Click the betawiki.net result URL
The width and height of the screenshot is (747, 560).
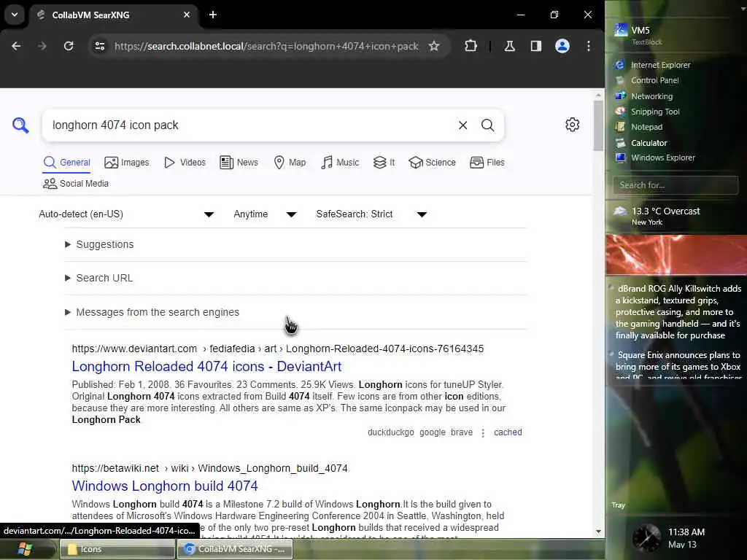click(x=209, y=468)
